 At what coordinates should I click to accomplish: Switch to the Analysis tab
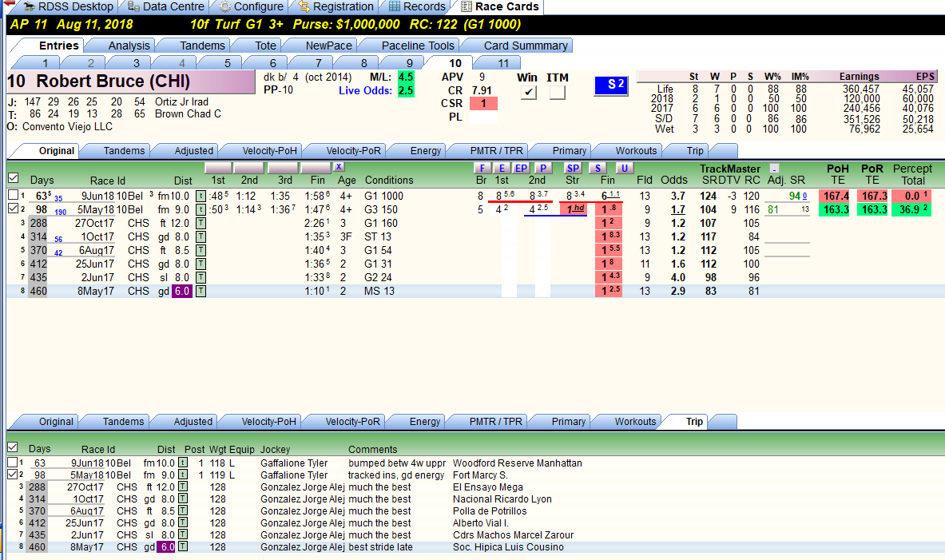(x=129, y=46)
